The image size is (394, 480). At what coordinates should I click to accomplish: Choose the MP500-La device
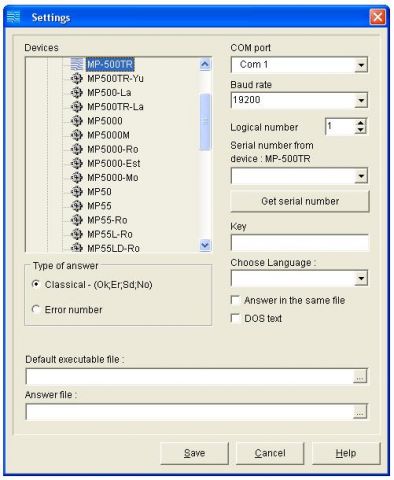109,92
